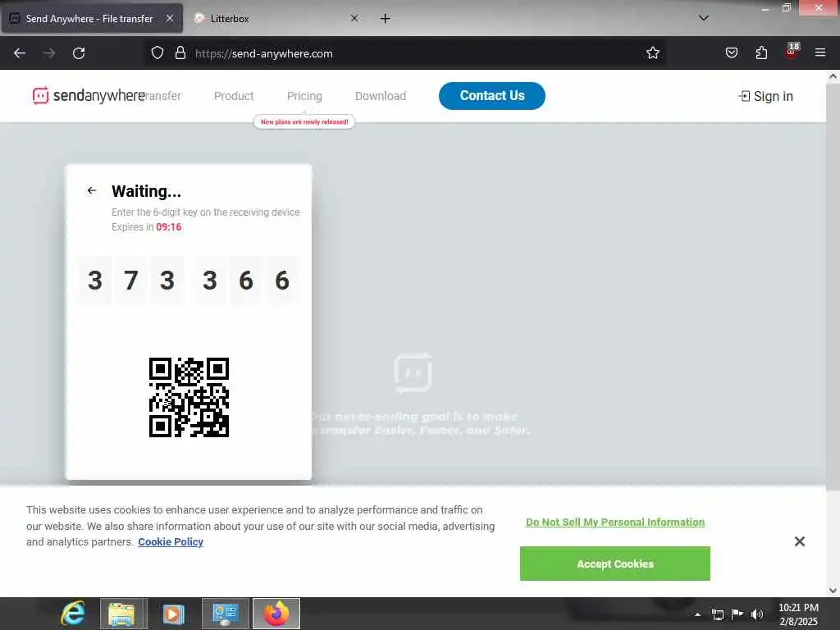This screenshot has width=840, height=630.
Task: Show hidden system tray icons
Action: click(x=697, y=614)
